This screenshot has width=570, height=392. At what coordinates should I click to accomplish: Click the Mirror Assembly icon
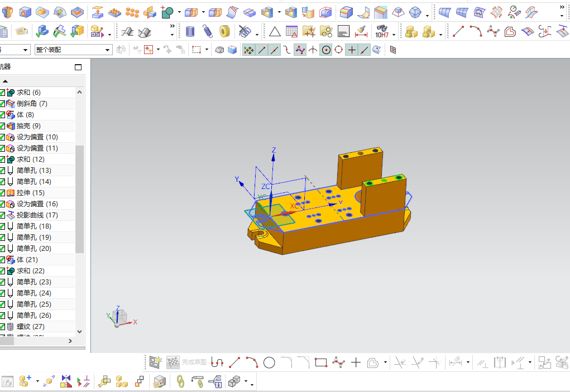coord(66,381)
